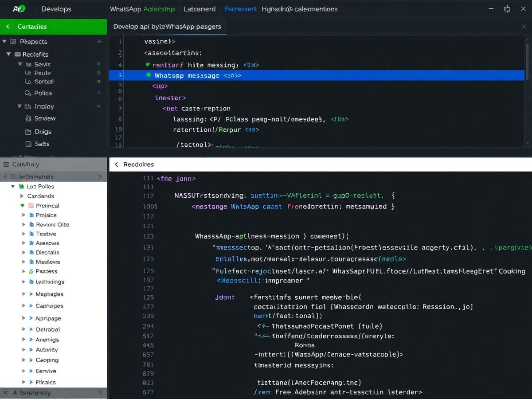532x399 pixels.
Task: Click the Serview file icon
Action: click(x=28, y=118)
